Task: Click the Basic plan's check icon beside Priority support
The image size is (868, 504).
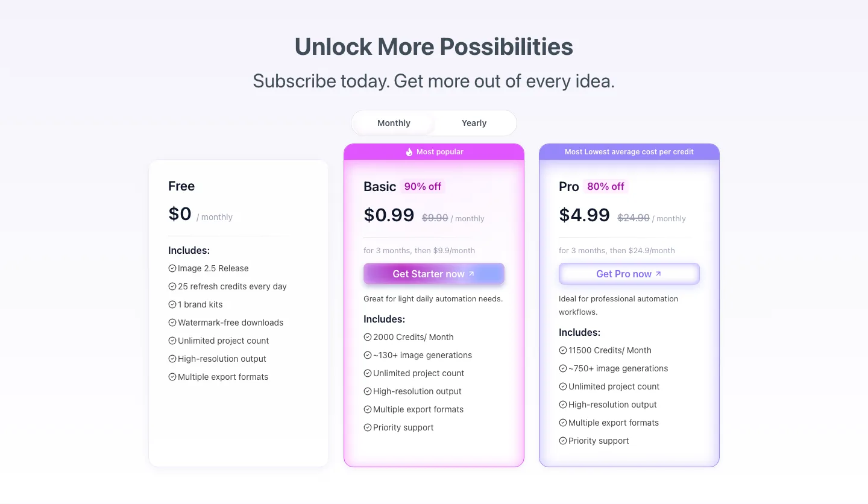Action: coord(368,427)
